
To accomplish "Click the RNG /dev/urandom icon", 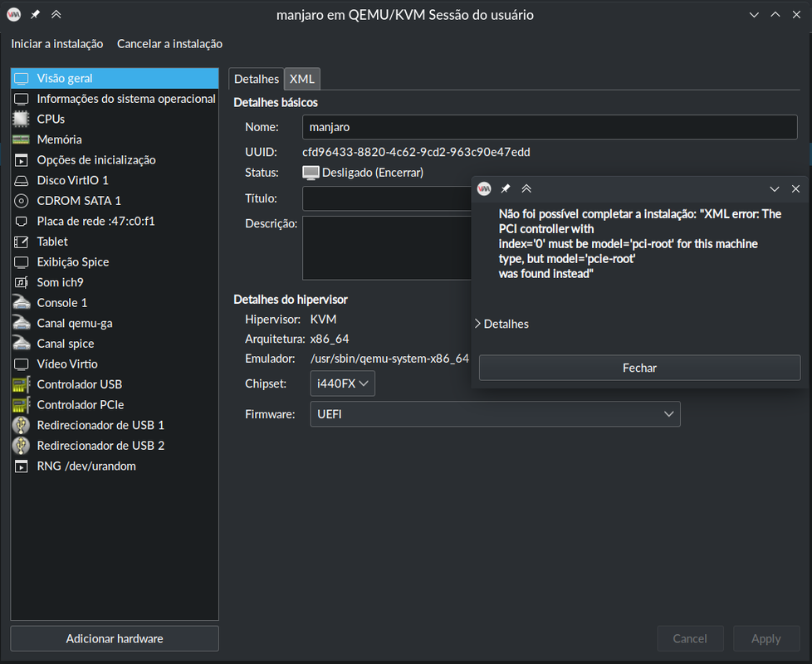I will (22, 466).
